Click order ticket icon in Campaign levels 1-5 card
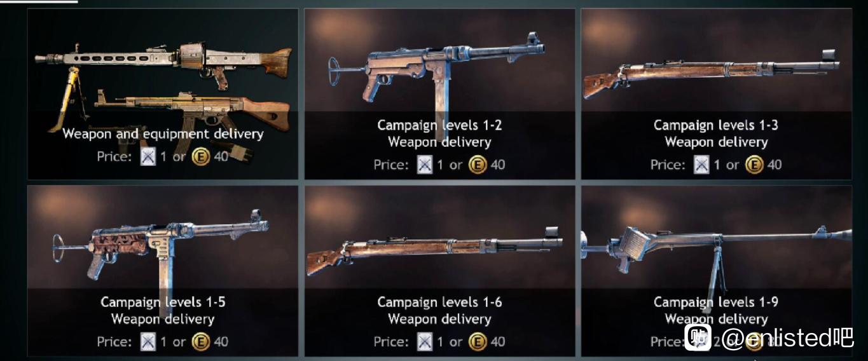This screenshot has width=868, height=361. 148,342
